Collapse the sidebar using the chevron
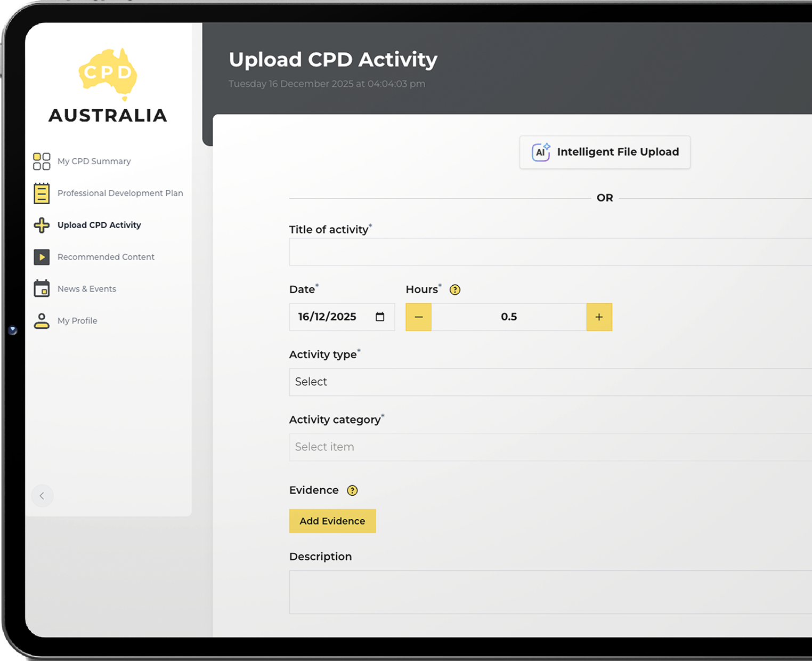812x661 pixels. click(42, 496)
